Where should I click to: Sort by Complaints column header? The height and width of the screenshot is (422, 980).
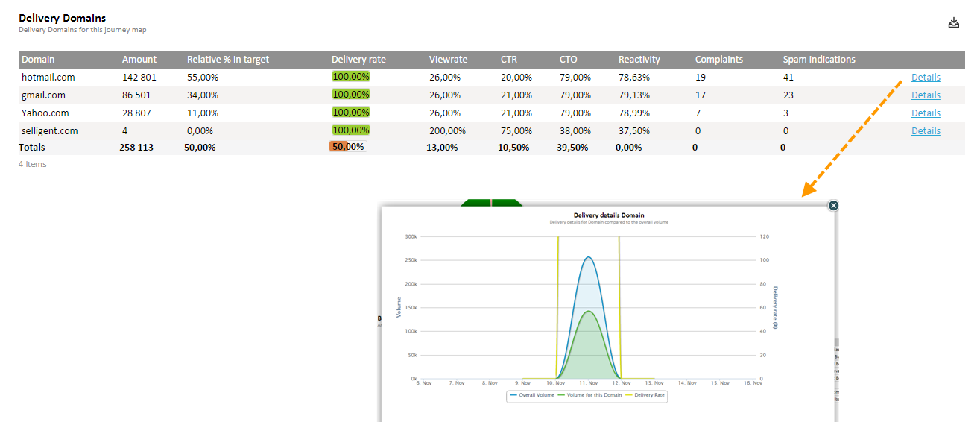click(718, 60)
